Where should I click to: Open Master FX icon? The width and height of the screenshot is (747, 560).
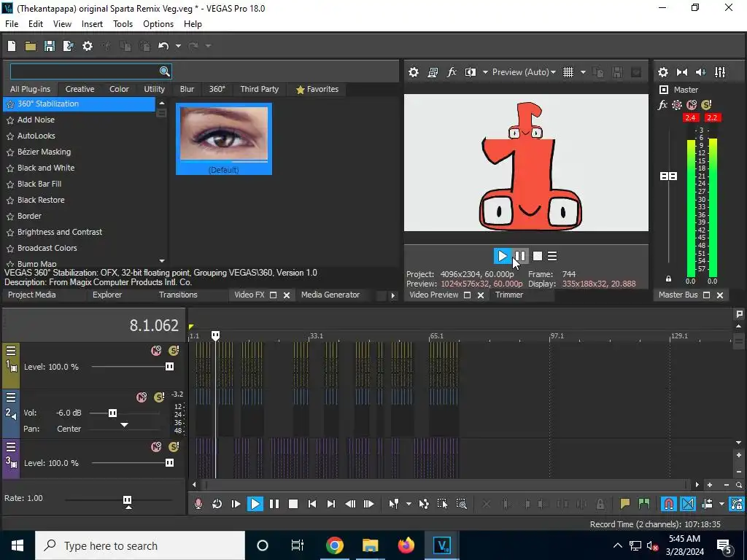click(662, 105)
